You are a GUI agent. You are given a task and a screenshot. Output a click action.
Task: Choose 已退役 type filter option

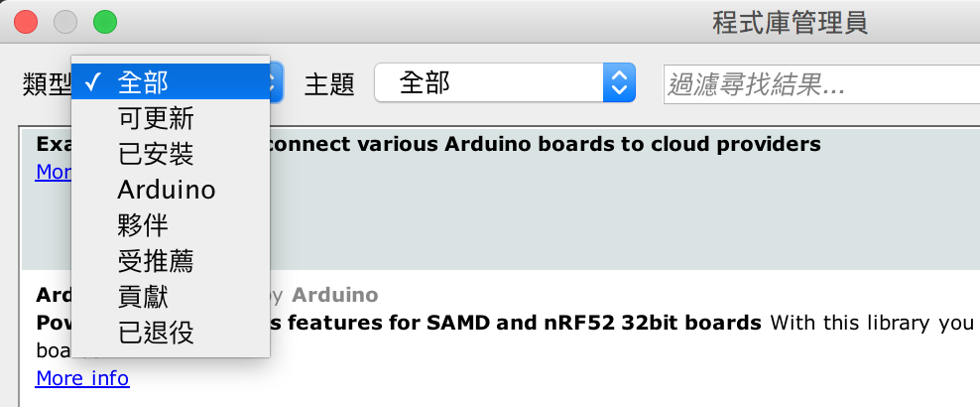click(x=155, y=333)
